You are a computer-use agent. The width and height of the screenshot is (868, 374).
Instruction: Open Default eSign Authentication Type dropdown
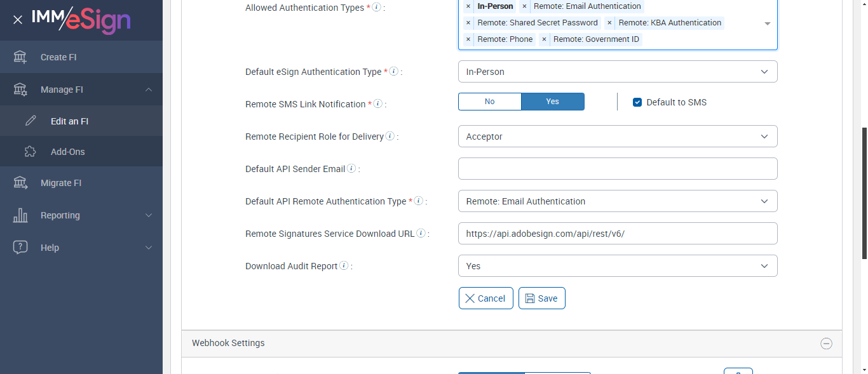(617, 72)
